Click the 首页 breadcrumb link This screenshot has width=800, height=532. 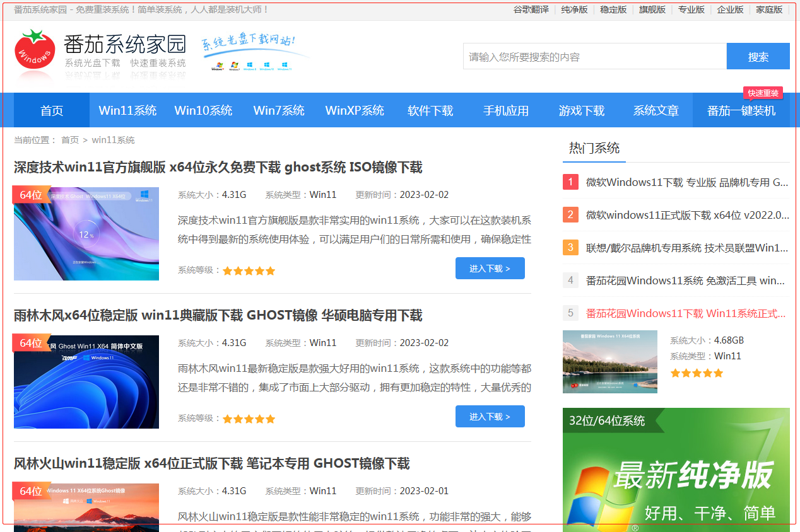[70, 140]
